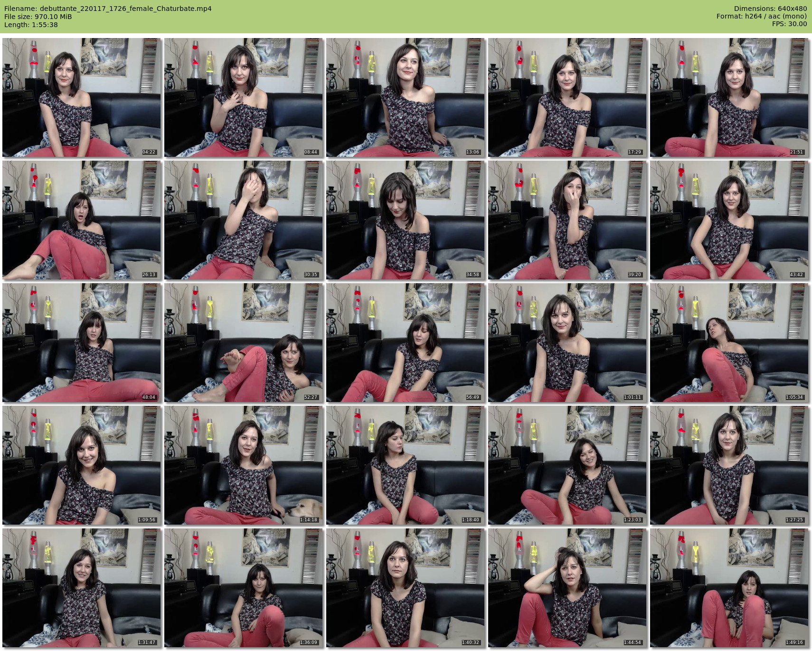Click the 'Dimensions: 640x480' text
The image size is (812, 651).
point(770,9)
